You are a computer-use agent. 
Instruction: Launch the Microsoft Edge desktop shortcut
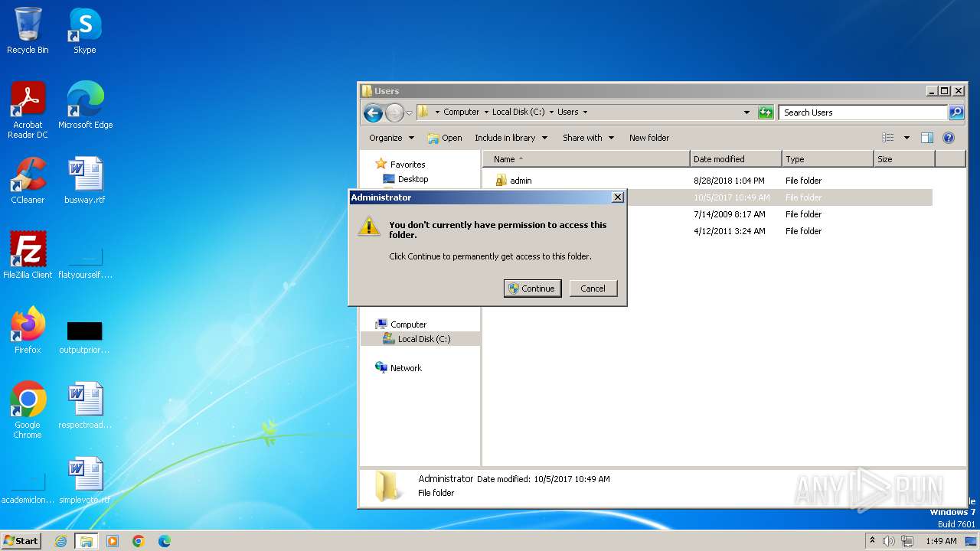pos(85,106)
